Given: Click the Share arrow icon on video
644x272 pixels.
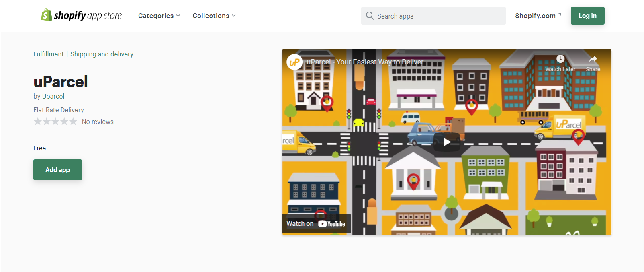Looking at the screenshot, I should [x=593, y=59].
